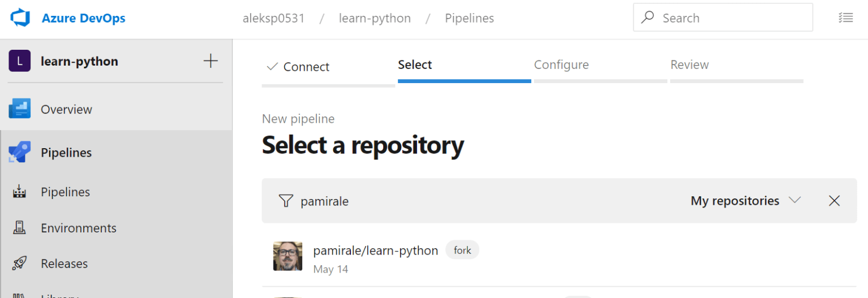Click the aleksp0531 breadcrumb link

click(x=274, y=18)
